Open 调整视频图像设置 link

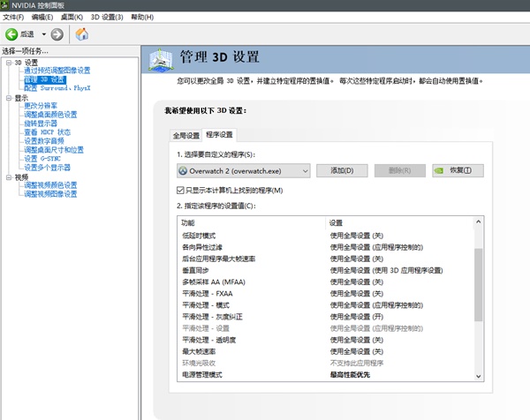click(50, 194)
